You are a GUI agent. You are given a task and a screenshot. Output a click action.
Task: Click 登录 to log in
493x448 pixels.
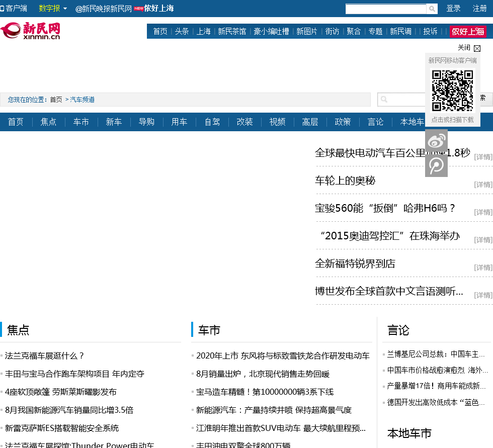[x=453, y=9]
